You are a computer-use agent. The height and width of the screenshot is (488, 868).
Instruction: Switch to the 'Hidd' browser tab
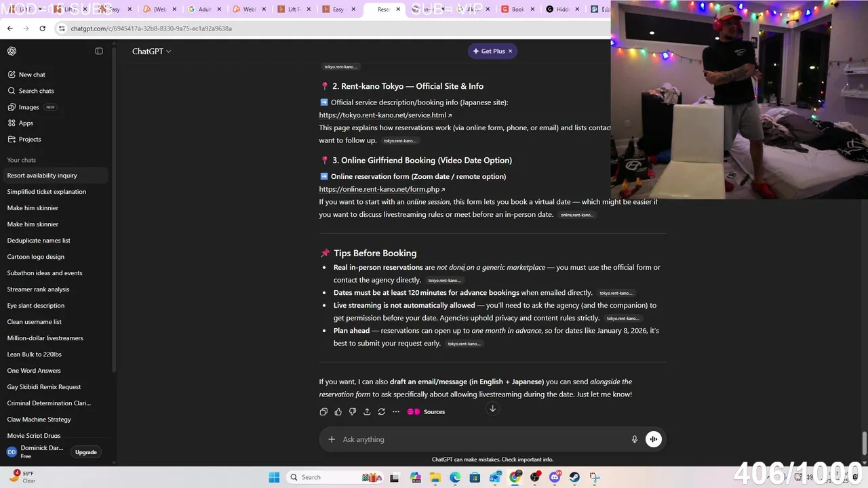pyautogui.click(x=561, y=9)
